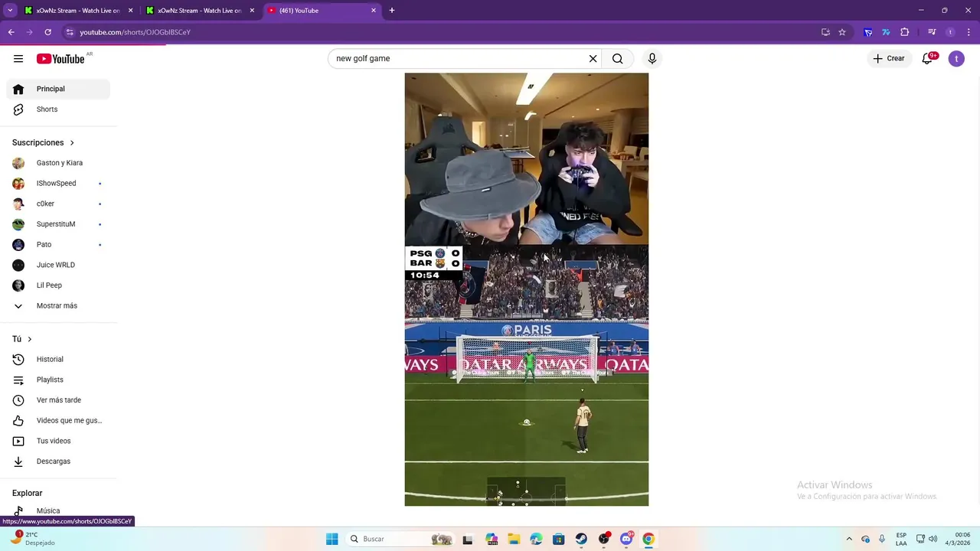This screenshot has height=551, width=980.
Task: Open c0ker channel
Action: click(x=58, y=204)
